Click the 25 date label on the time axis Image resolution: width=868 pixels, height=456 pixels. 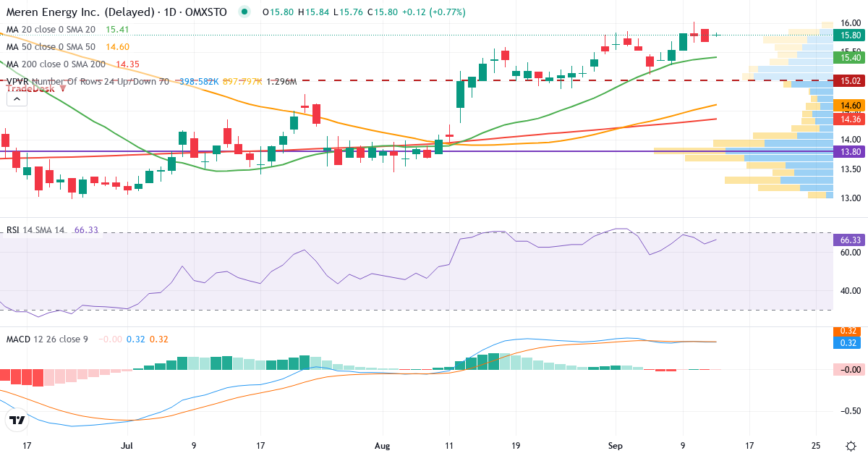[x=816, y=445]
